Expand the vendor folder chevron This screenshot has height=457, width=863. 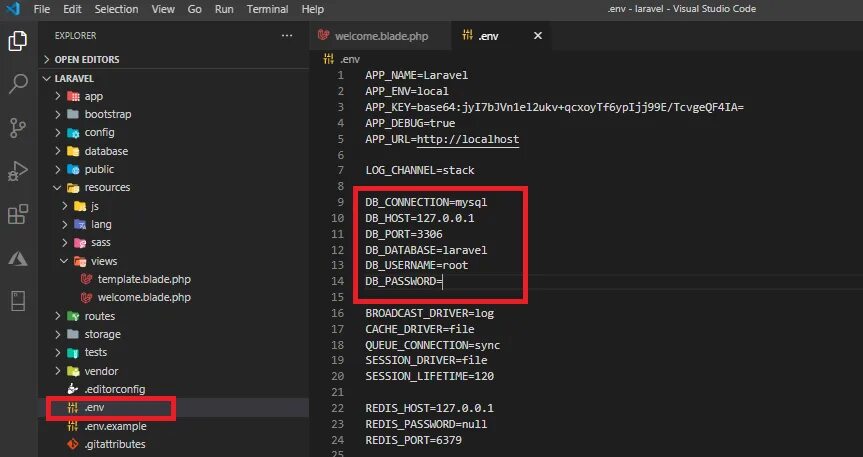pos(58,371)
